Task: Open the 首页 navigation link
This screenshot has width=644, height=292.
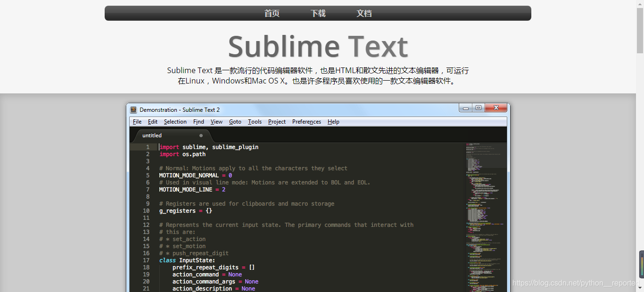Action: [272, 13]
